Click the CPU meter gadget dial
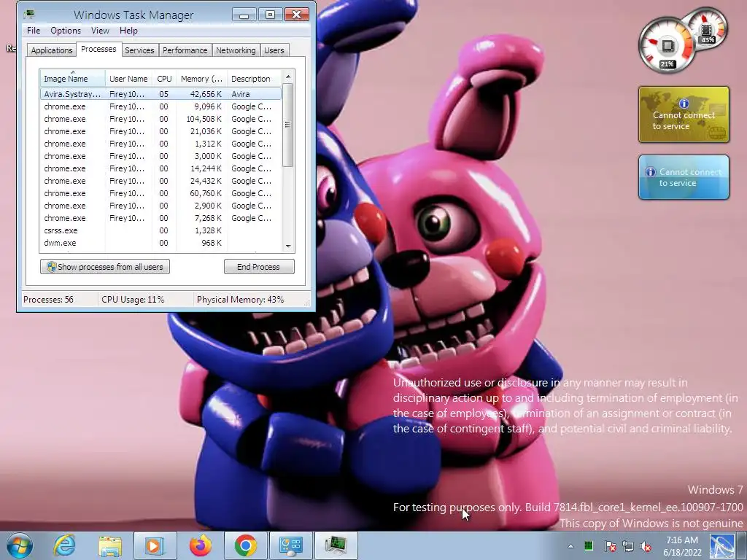747x560 pixels. pos(668,46)
